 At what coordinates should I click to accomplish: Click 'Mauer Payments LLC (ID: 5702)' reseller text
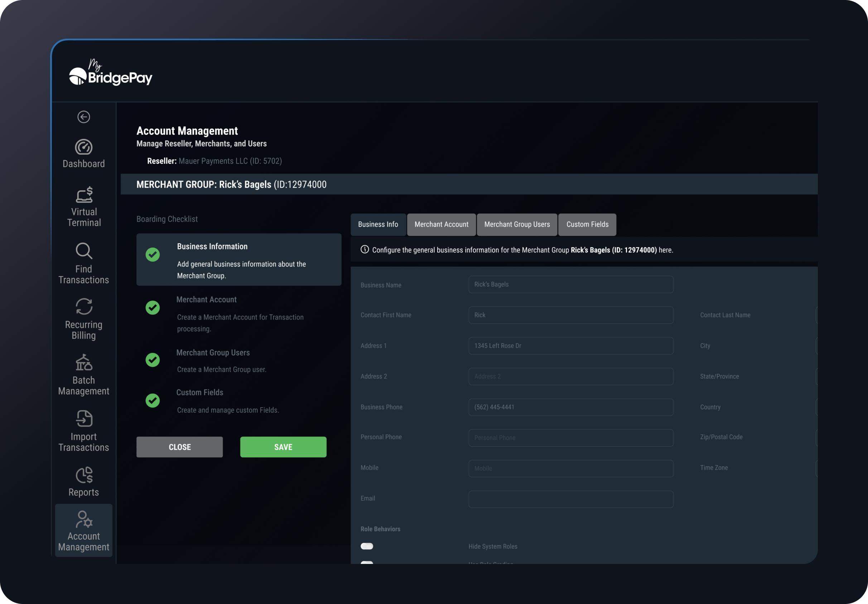click(x=230, y=161)
